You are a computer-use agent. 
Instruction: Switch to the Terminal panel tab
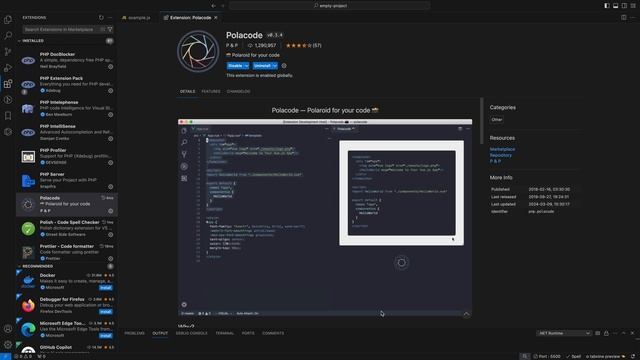224,333
